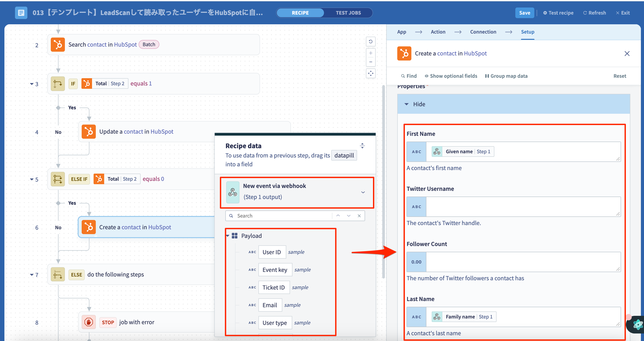Click the ELSE branch icon on step 7
Screen dimensions: 644x341
point(58,275)
